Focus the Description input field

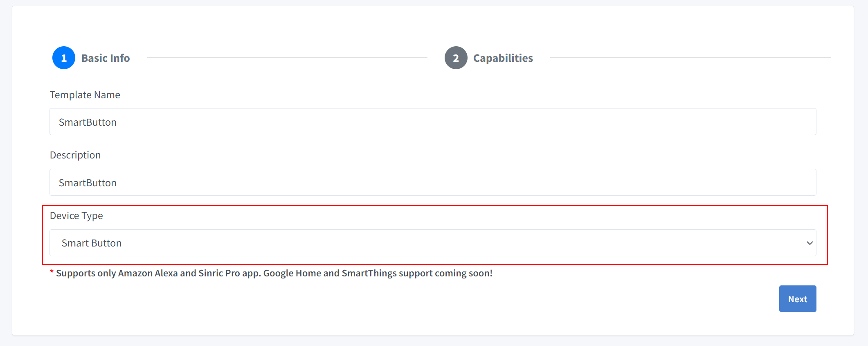(x=433, y=183)
